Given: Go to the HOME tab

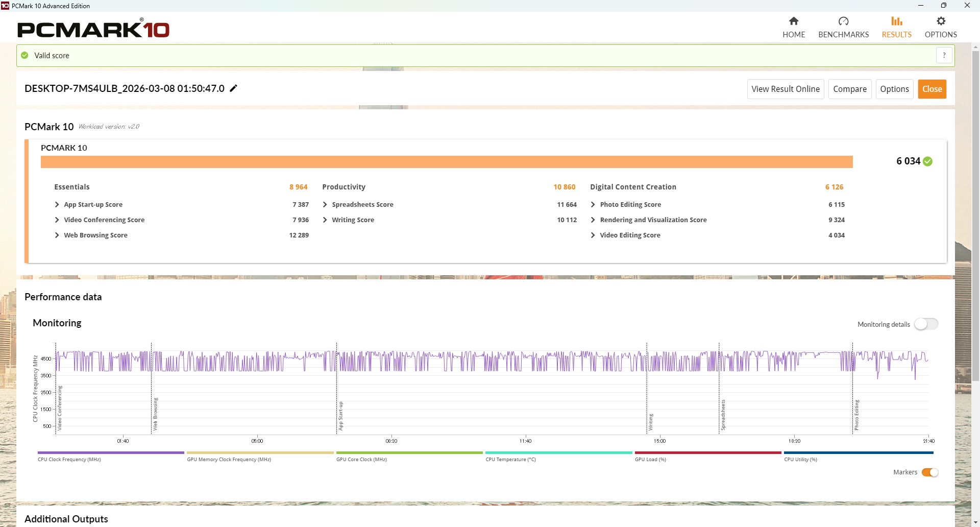Looking at the screenshot, I should 794,34.
